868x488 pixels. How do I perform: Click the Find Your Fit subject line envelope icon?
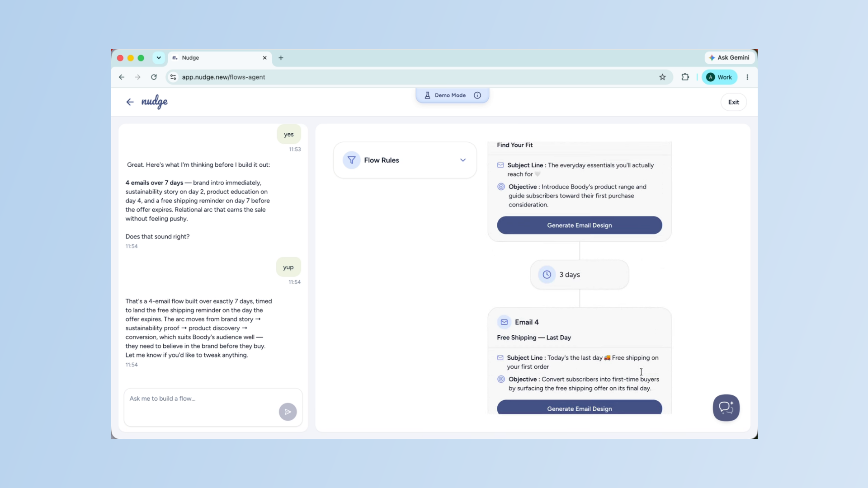click(x=500, y=165)
